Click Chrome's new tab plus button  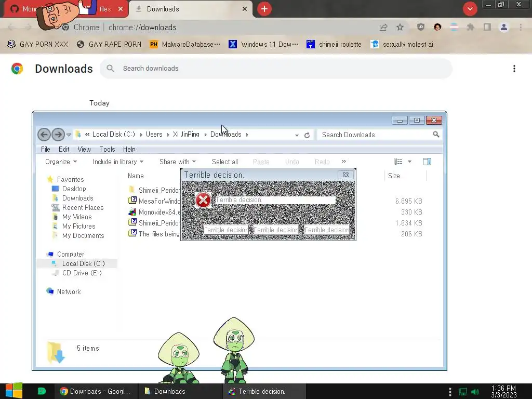click(264, 9)
